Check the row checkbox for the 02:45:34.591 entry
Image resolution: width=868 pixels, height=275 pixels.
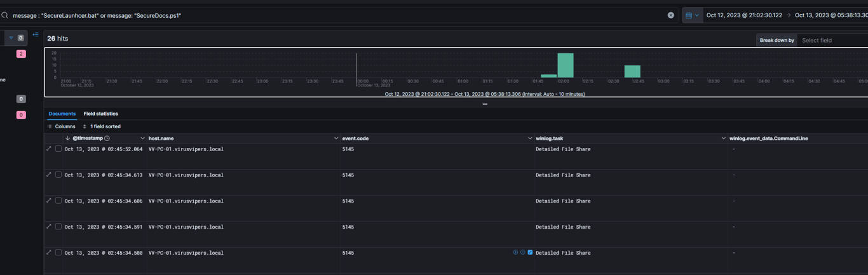[58, 226]
